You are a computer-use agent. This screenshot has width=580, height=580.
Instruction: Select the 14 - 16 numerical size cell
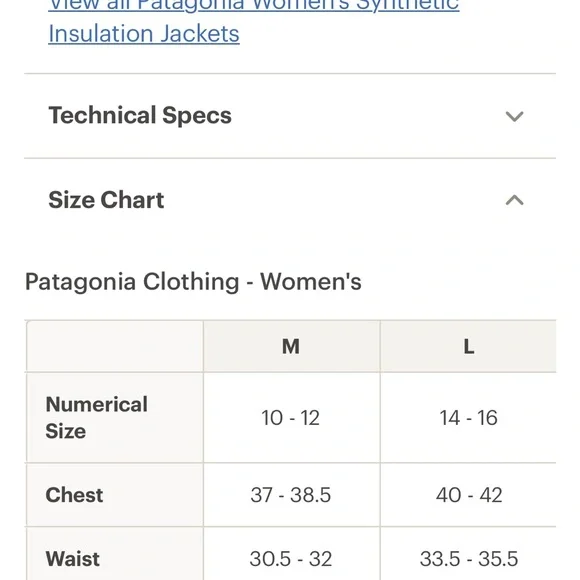(468, 418)
